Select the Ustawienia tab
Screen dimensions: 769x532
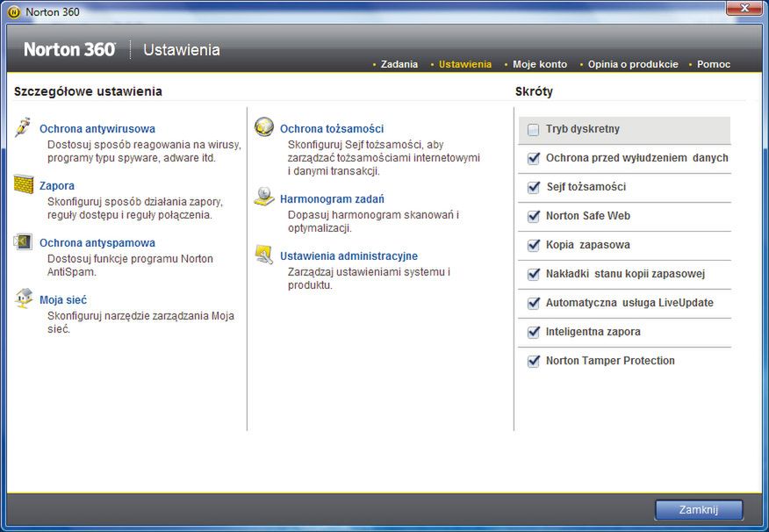pyautogui.click(x=465, y=64)
